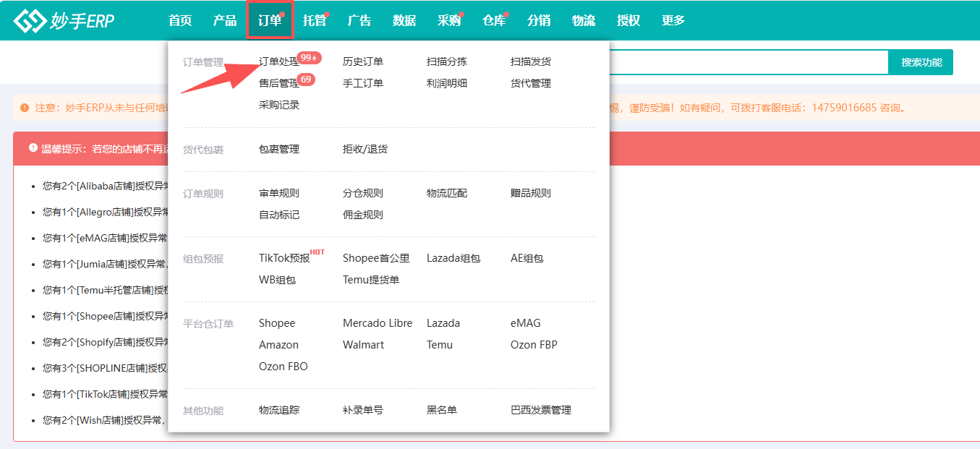This screenshot has height=449, width=980.
Task: Open AE组包
Action: tap(527, 259)
